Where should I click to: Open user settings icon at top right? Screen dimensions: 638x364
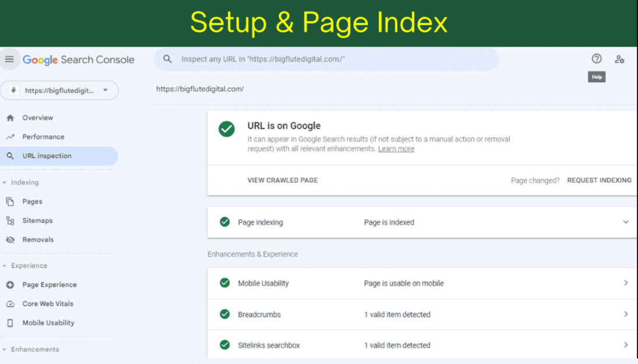coord(619,59)
